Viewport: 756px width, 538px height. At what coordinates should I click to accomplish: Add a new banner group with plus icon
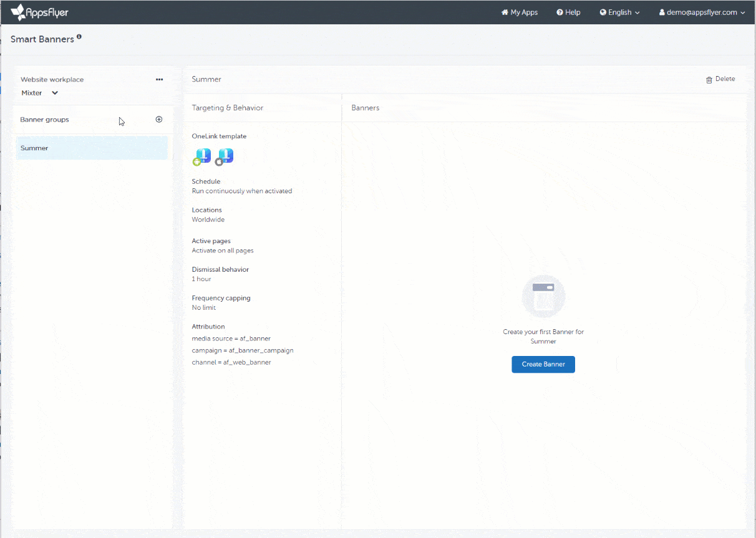click(158, 119)
